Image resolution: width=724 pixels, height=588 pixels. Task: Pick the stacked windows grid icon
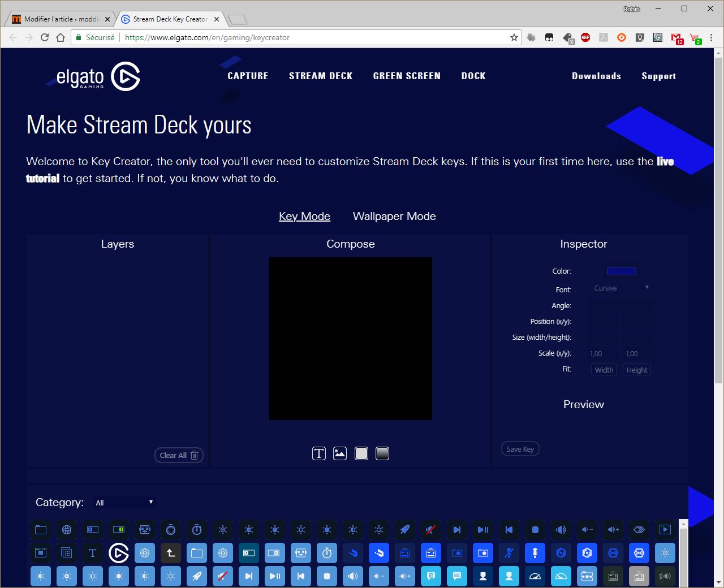tap(67, 553)
